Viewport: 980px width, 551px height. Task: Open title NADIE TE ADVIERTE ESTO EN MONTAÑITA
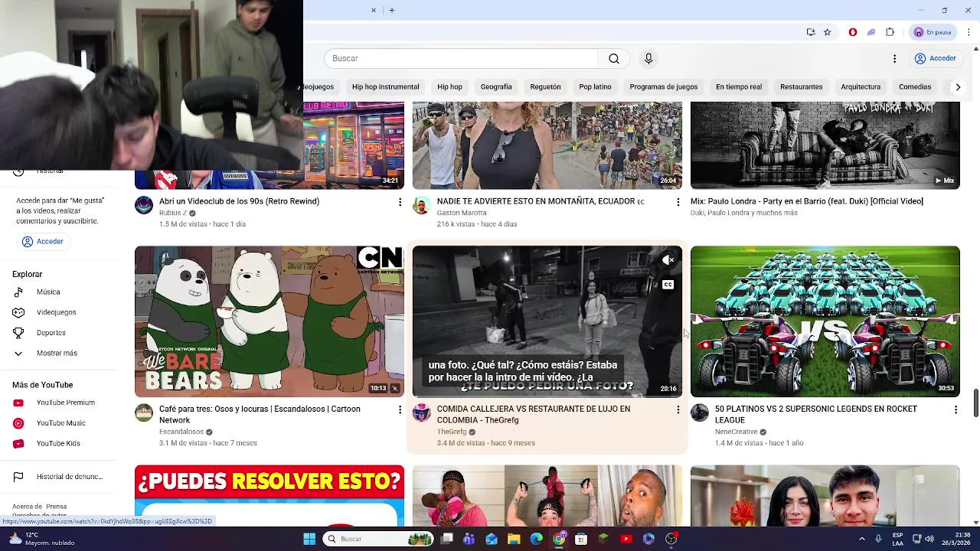pyautogui.click(x=541, y=201)
